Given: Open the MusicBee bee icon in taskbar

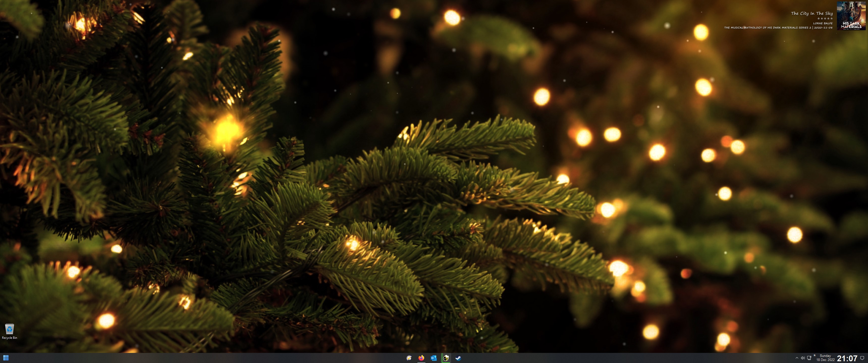Looking at the screenshot, I should pyautogui.click(x=446, y=358).
